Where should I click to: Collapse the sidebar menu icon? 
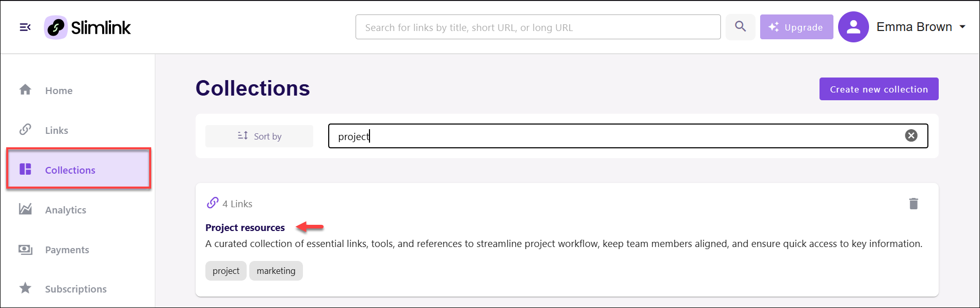(25, 27)
